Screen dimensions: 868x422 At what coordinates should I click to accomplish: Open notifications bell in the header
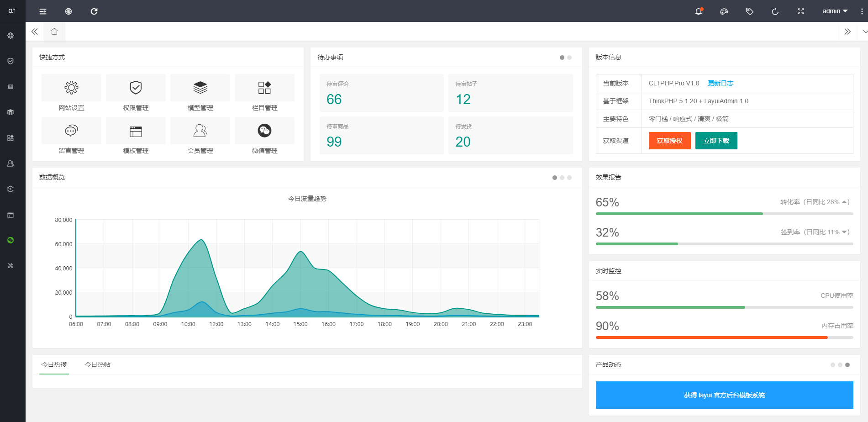(x=699, y=11)
